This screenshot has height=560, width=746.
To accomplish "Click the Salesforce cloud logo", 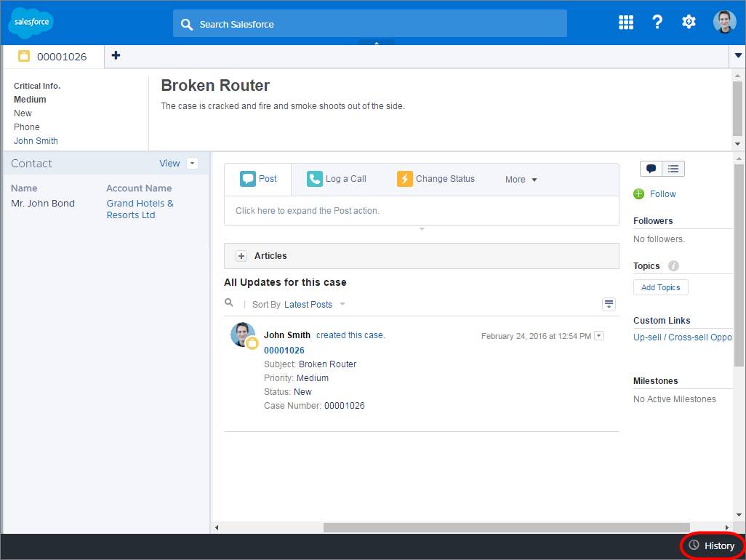I will [31, 23].
